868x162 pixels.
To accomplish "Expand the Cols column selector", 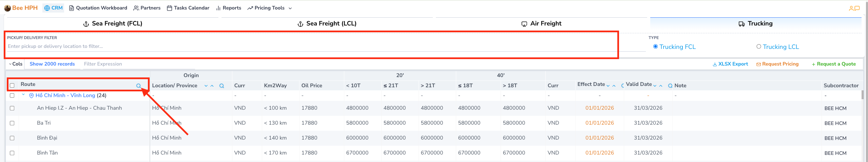I will [x=16, y=64].
